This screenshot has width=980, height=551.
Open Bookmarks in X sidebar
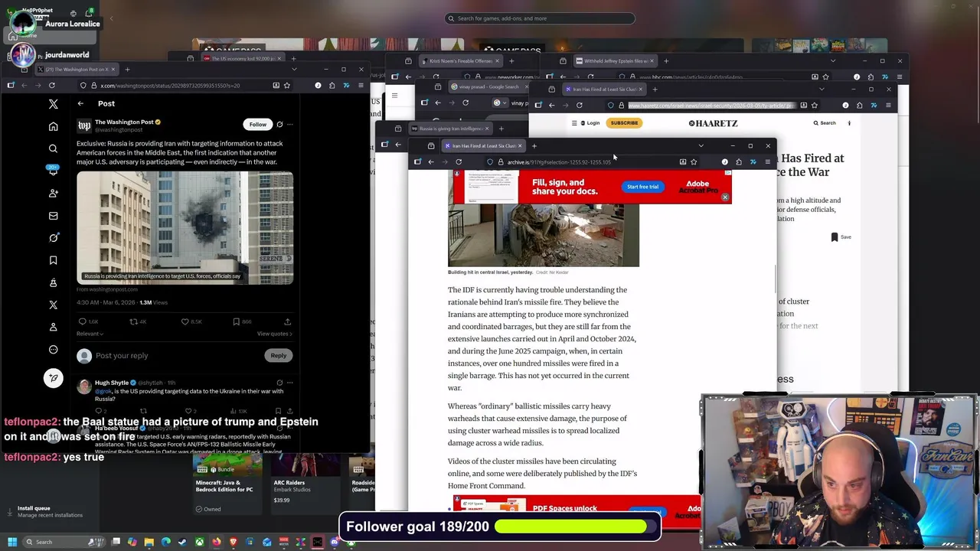tap(53, 260)
